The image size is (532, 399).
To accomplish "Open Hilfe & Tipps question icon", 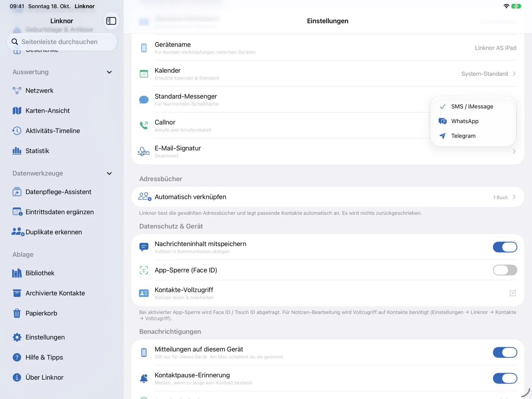I will [x=17, y=357].
